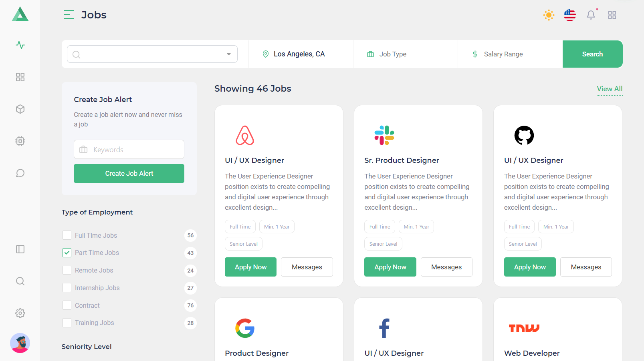Screen dimensions: 644x361
Task: Open the settings gear in sidebar
Action: (20, 313)
